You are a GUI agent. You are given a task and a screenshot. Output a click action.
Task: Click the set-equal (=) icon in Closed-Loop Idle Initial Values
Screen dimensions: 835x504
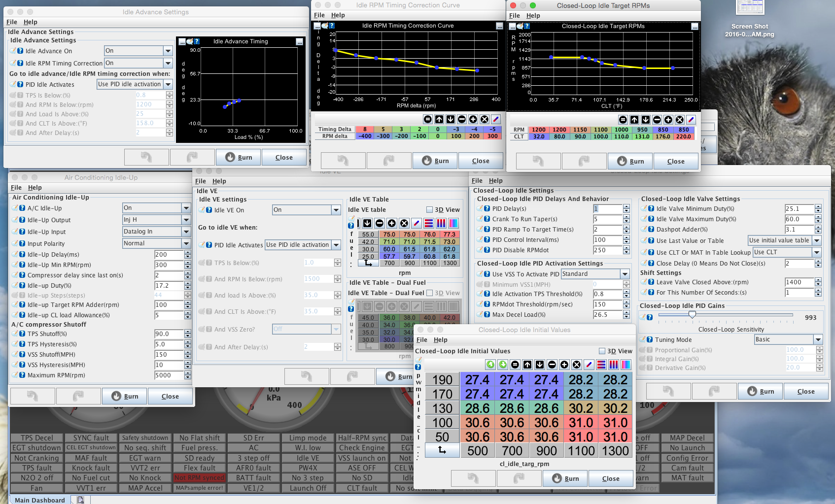point(515,365)
